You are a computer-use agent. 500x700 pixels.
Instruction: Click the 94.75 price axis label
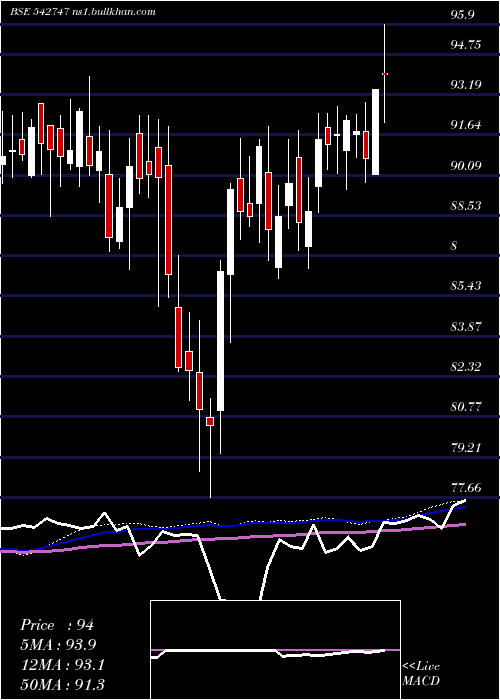click(x=466, y=44)
